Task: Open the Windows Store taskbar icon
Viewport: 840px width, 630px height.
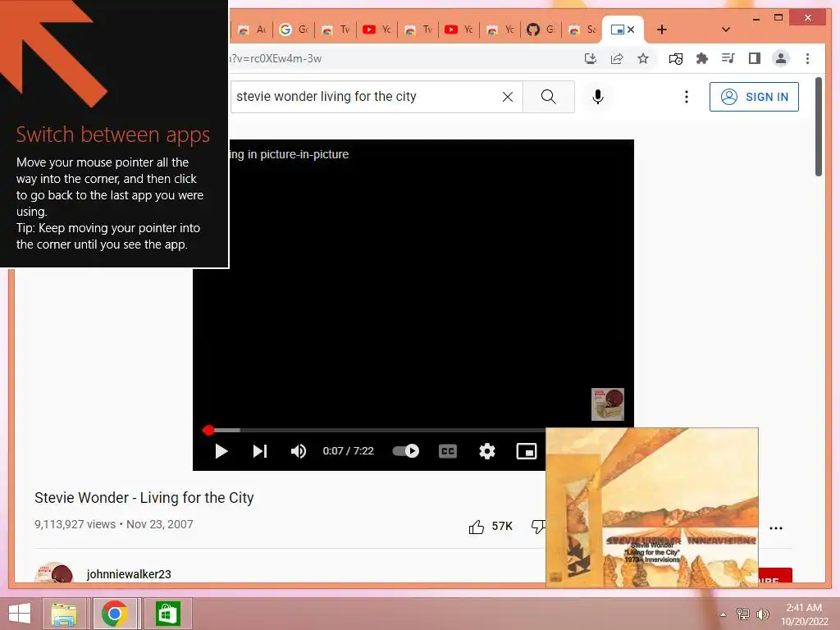Action: 167,614
